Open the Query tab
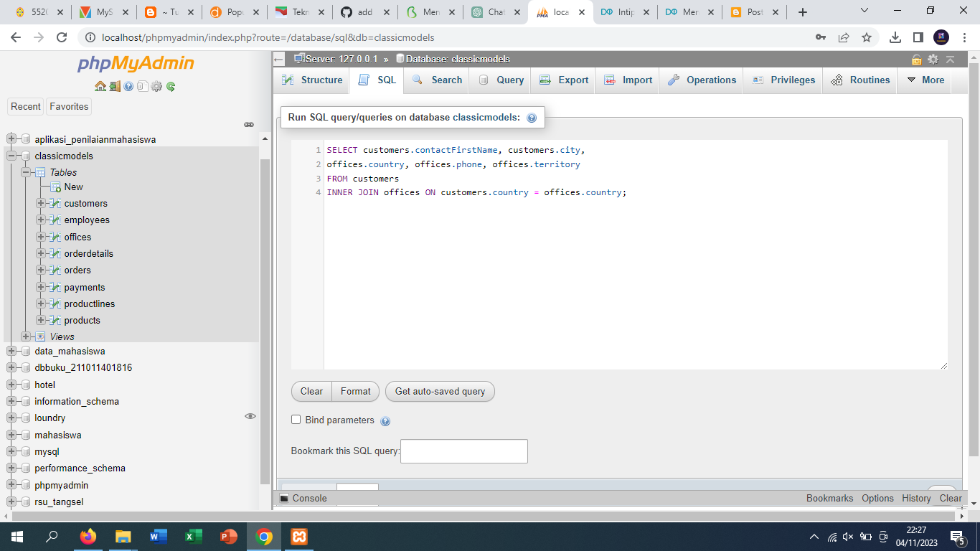This screenshot has width=980, height=551. [501, 80]
